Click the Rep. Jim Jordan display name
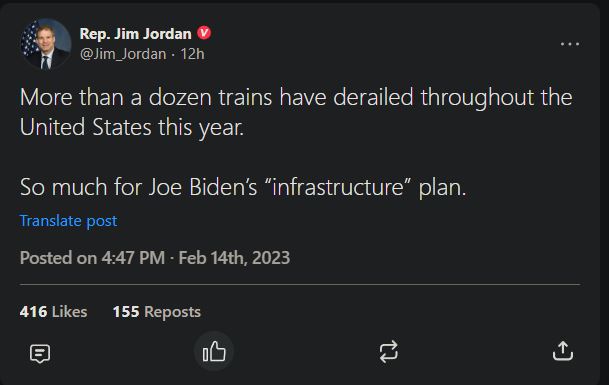The width and height of the screenshot is (609, 385). pos(135,34)
